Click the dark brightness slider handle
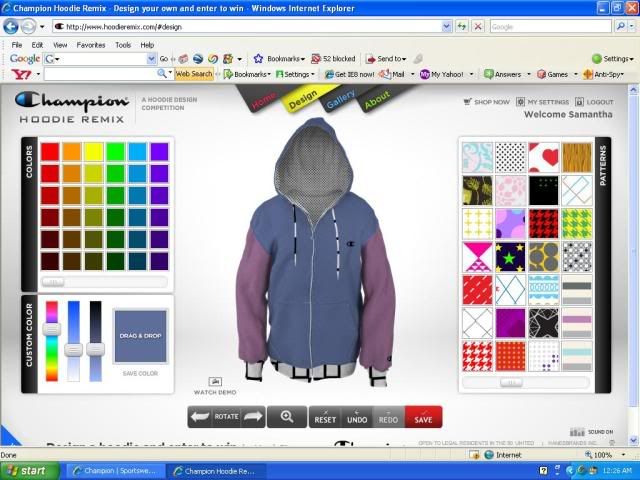The height and width of the screenshot is (480, 640). (x=96, y=349)
